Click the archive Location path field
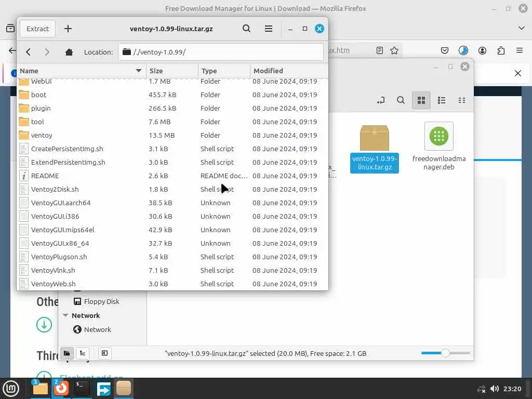 coord(220,52)
